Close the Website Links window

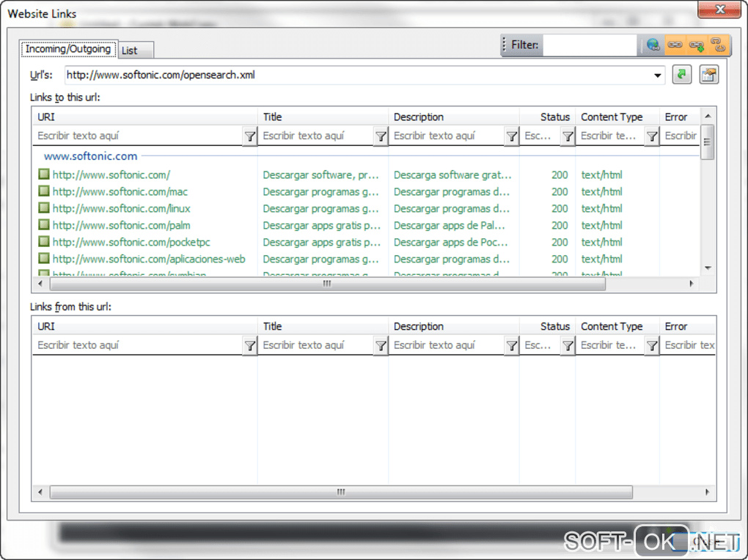point(719,9)
